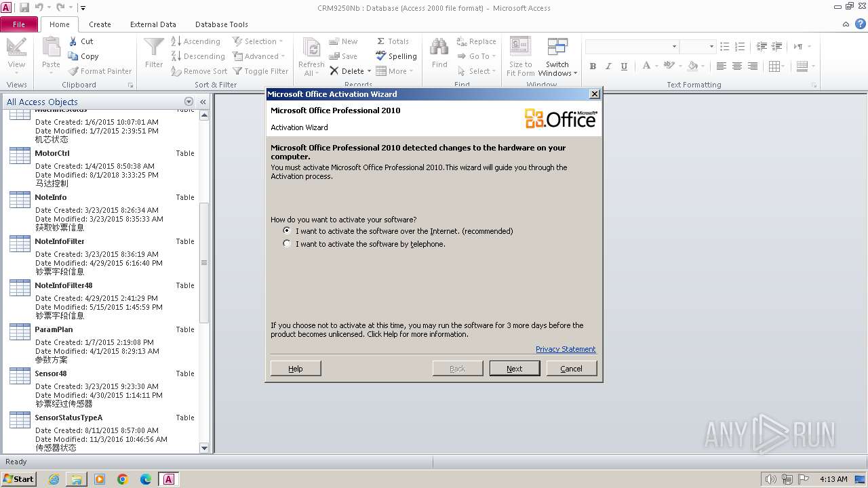
Task: Open the Privacy Statement link
Action: click(x=566, y=349)
